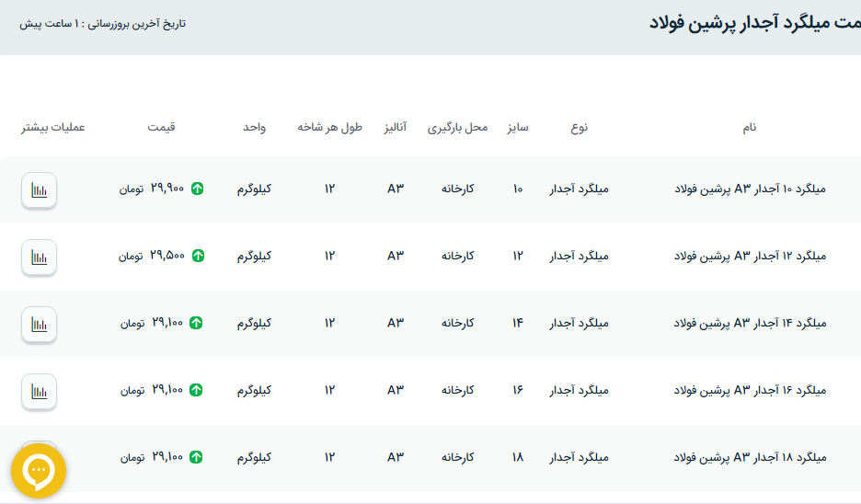
Task: Click the محل بارگیری column header
Action: click(x=457, y=128)
